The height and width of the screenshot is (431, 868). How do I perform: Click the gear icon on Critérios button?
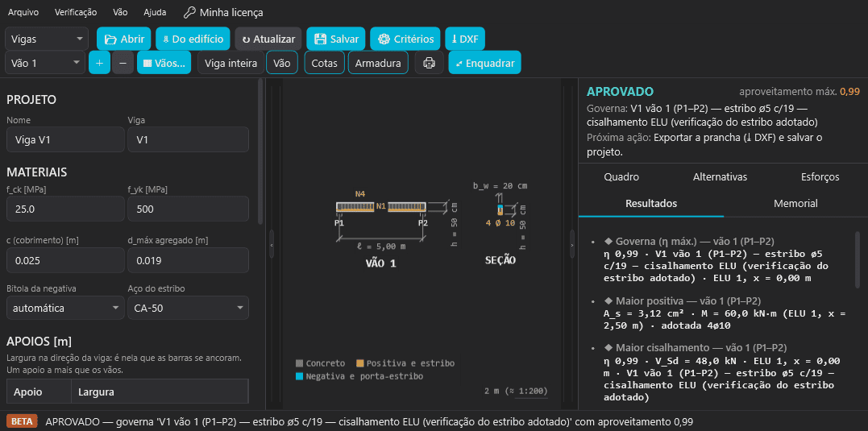click(384, 39)
